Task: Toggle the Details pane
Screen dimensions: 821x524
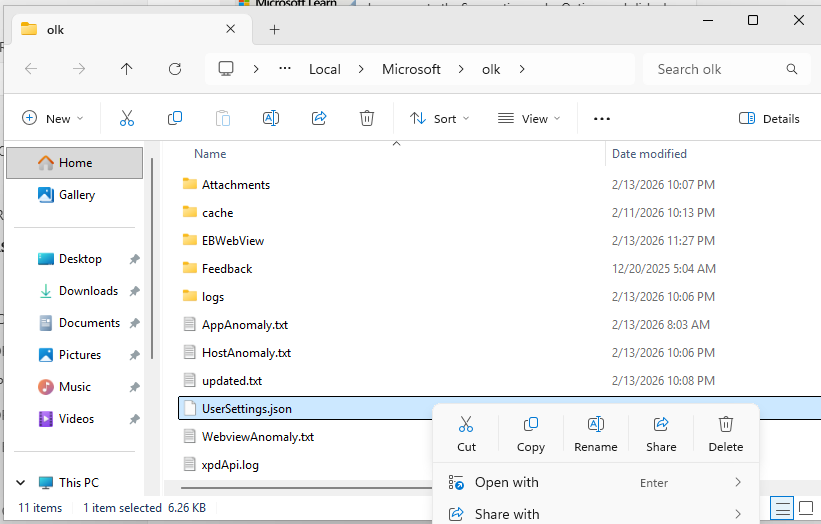Action: pyautogui.click(x=769, y=119)
